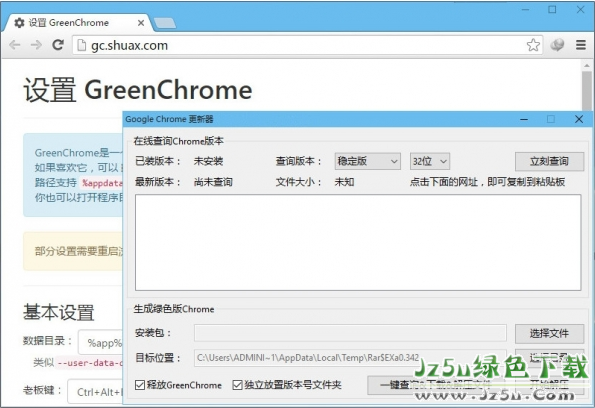Click the 目标位置 path field
The width and height of the screenshot is (595, 408).
(350, 358)
